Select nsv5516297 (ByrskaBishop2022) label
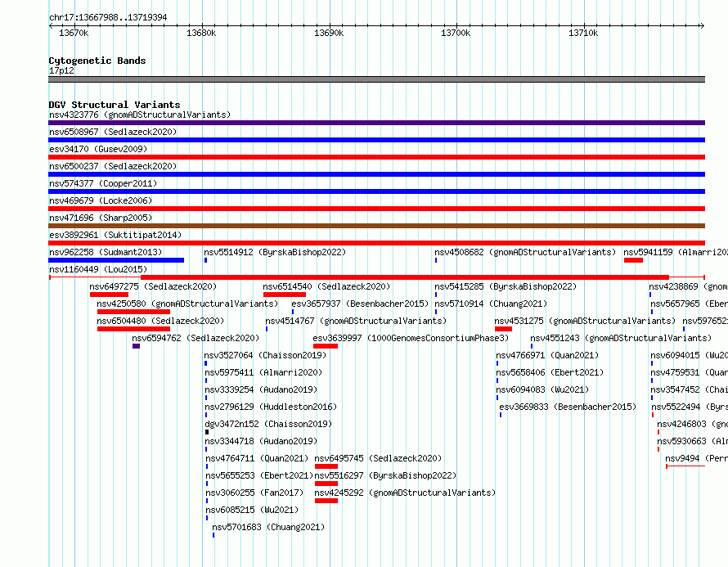This screenshot has height=567, width=728. [385, 475]
